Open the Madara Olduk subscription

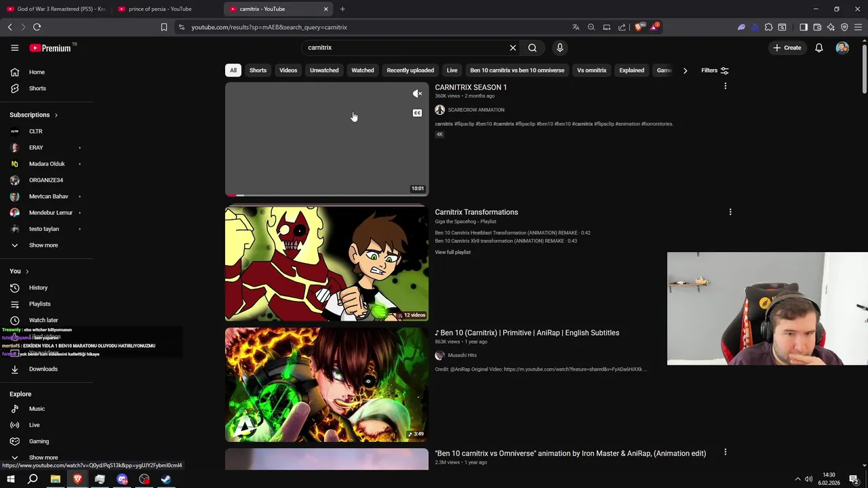[x=46, y=163]
